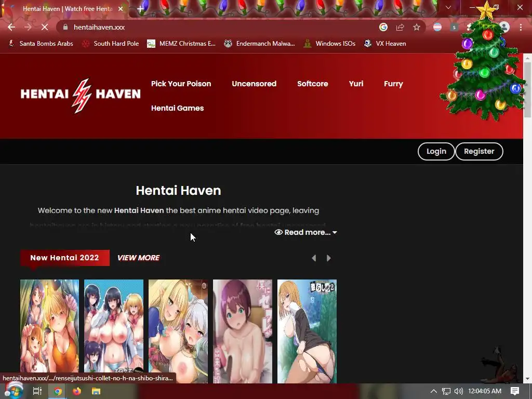Select the Uncensored menu item
The image size is (532, 399).
click(x=254, y=84)
